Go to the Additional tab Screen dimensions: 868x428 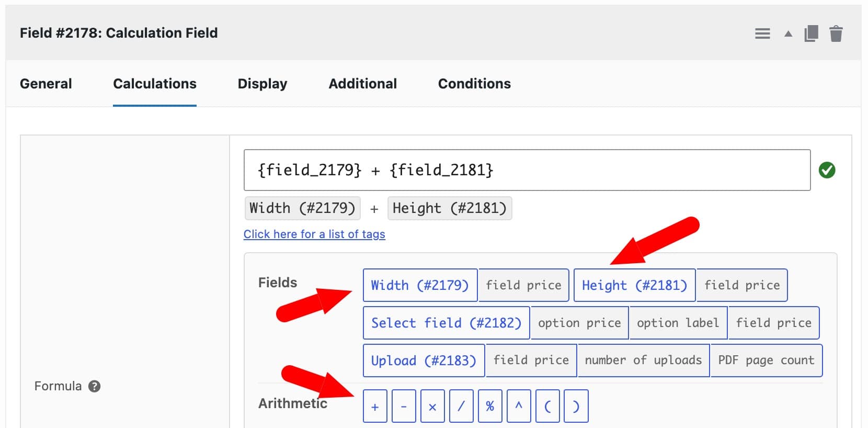[363, 84]
